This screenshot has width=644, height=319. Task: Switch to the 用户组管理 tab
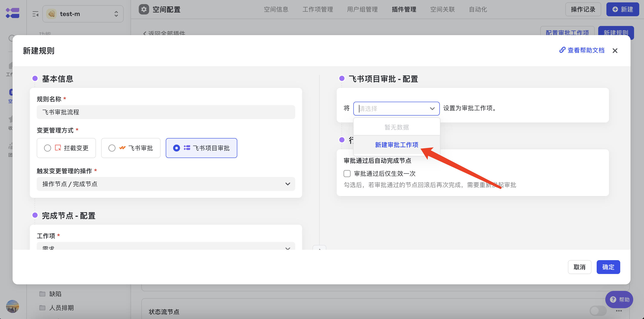(x=362, y=10)
